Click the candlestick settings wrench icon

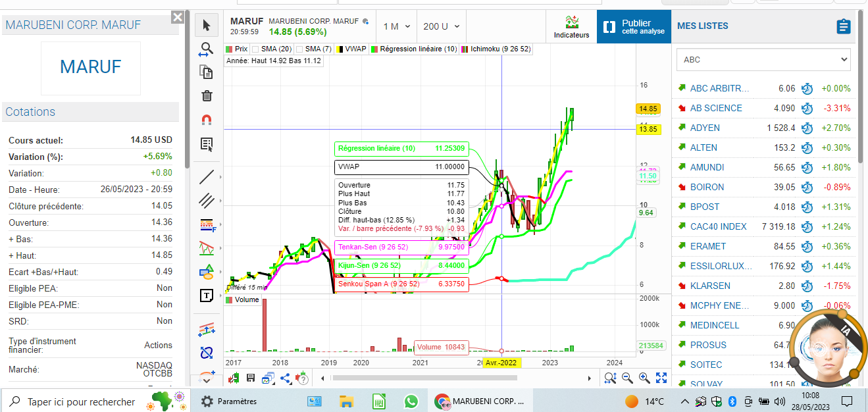[234, 378]
